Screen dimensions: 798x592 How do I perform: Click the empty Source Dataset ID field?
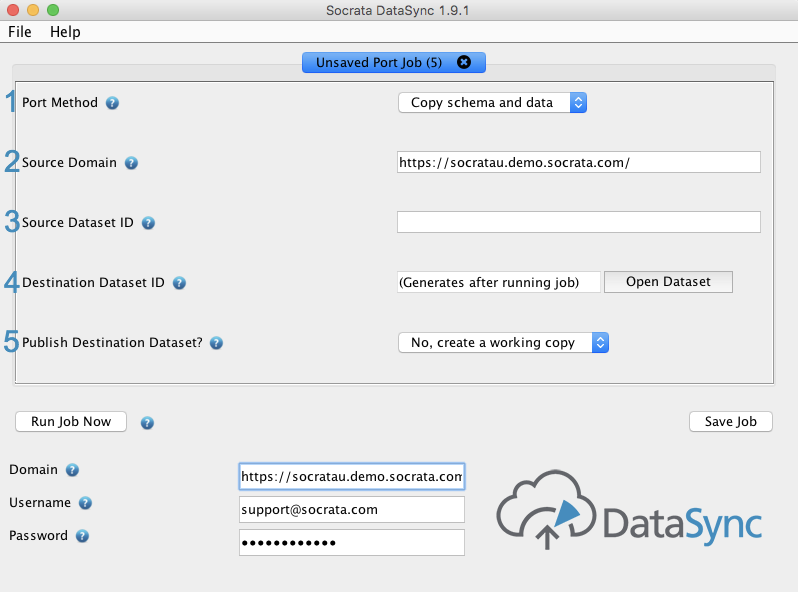pos(579,222)
